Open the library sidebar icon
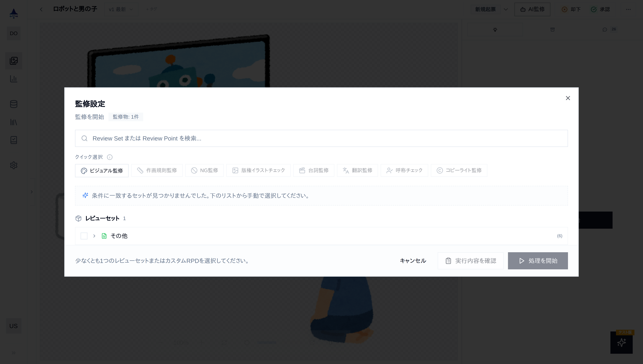 click(14, 122)
